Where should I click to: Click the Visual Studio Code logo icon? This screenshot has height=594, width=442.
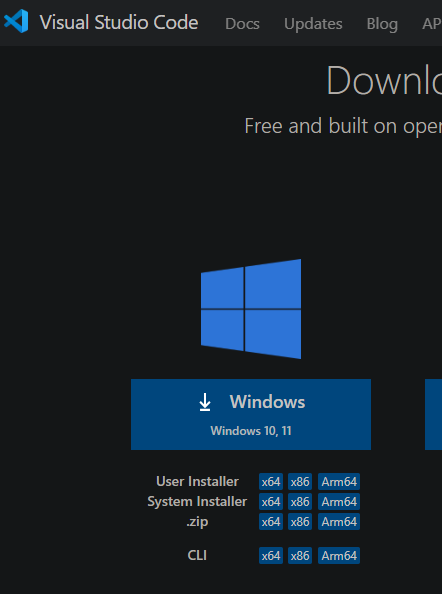[16, 21]
